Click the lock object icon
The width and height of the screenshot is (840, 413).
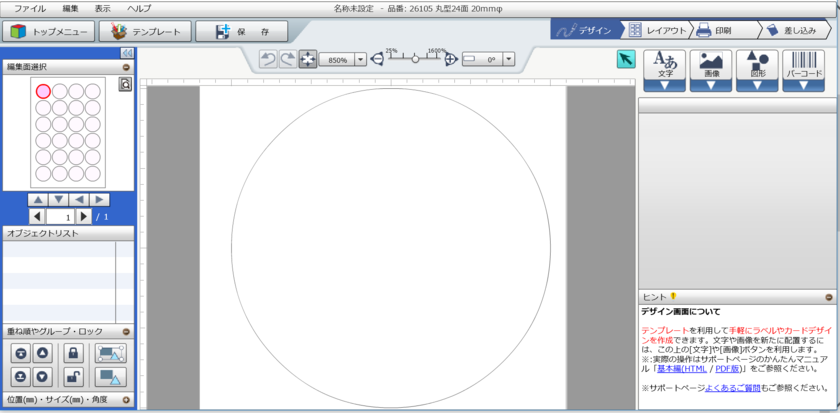(73, 353)
